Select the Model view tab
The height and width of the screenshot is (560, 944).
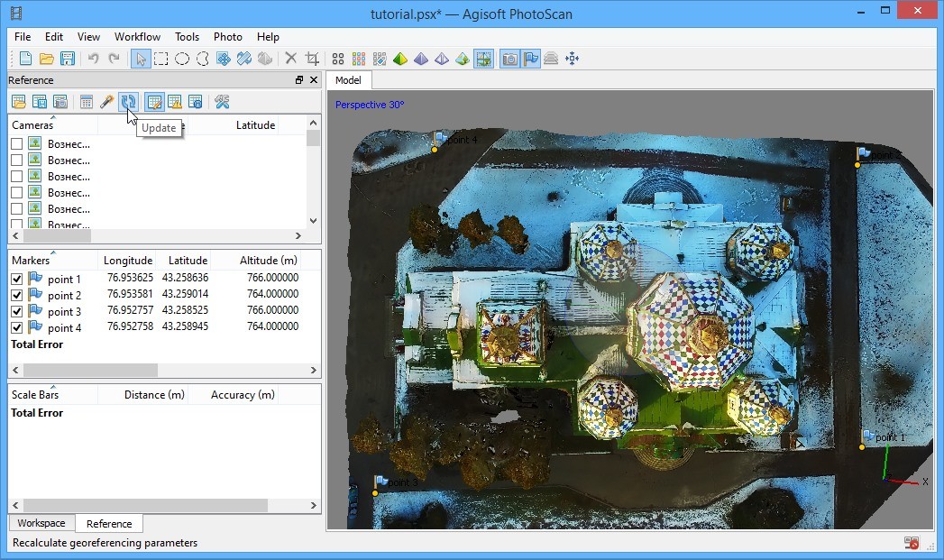click(x=348, y=80)
